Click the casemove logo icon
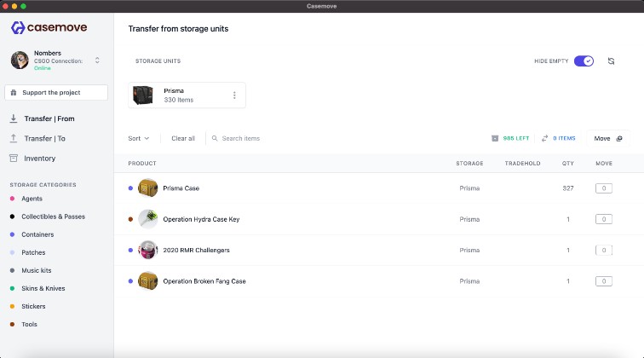This screenshot has height=358, width=644. point(18,27)
